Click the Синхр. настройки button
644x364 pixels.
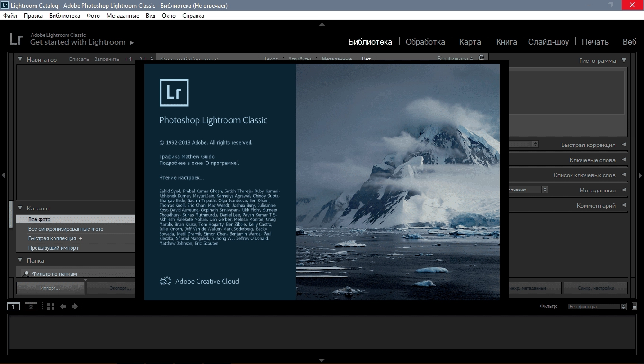click(x=596, y=288)
